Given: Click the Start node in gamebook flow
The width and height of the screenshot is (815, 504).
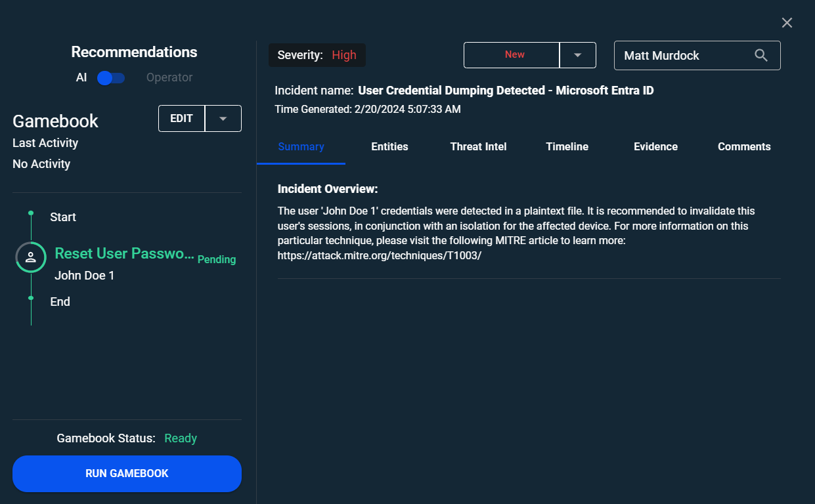Looking at the screenshot, I should point(63,217).
